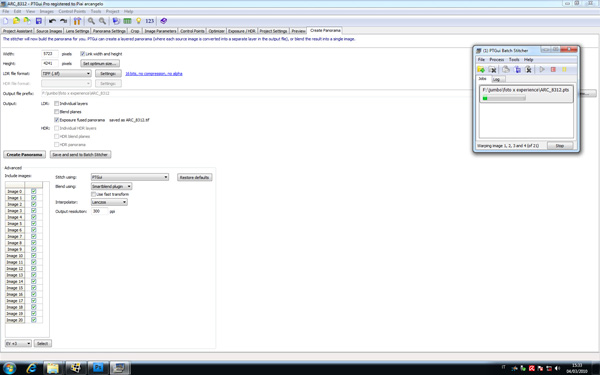Open the Process menu in Batch Stitcher
The width and height of the screenshot is (600, 375).
pyautogui.click(x=497, y=60)
